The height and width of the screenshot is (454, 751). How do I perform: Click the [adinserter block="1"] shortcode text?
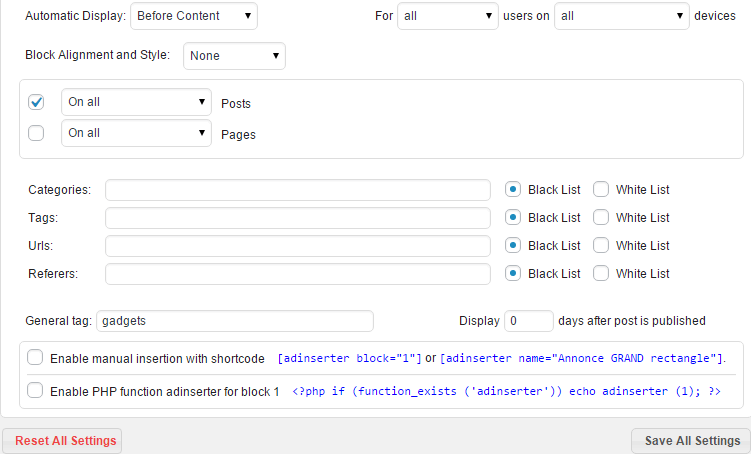349,359
